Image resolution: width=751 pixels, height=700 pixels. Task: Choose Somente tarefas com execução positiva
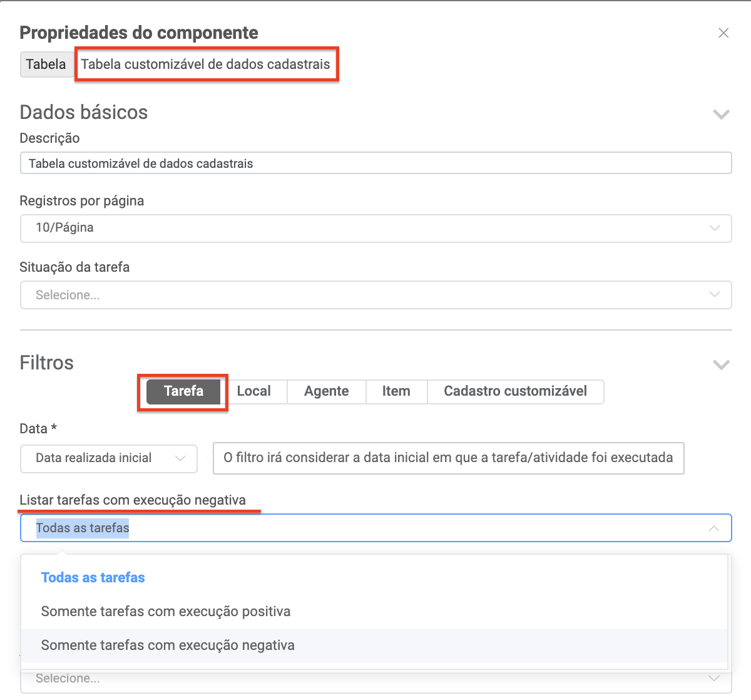[x=165, y=612]
